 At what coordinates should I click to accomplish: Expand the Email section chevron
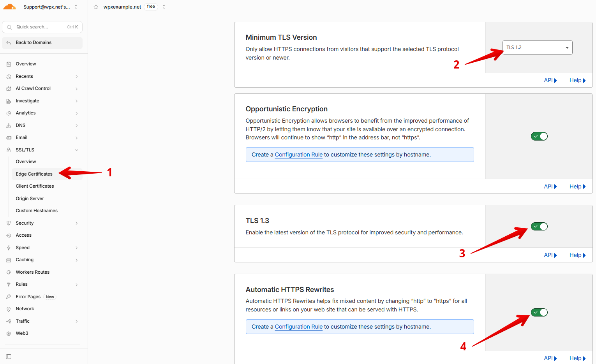tap(76, 138)
